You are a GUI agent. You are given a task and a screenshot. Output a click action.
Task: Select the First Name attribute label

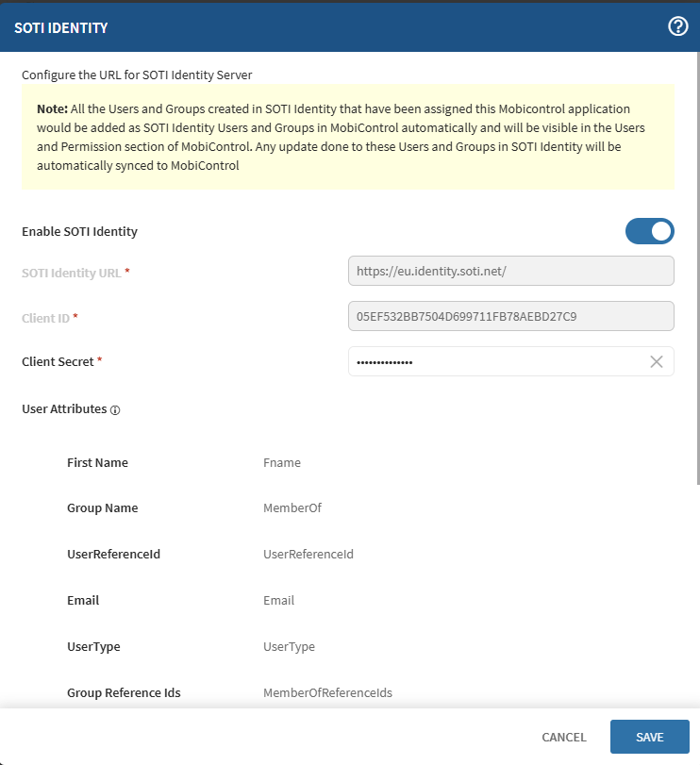pyautogui.click(x=97, y=462)
